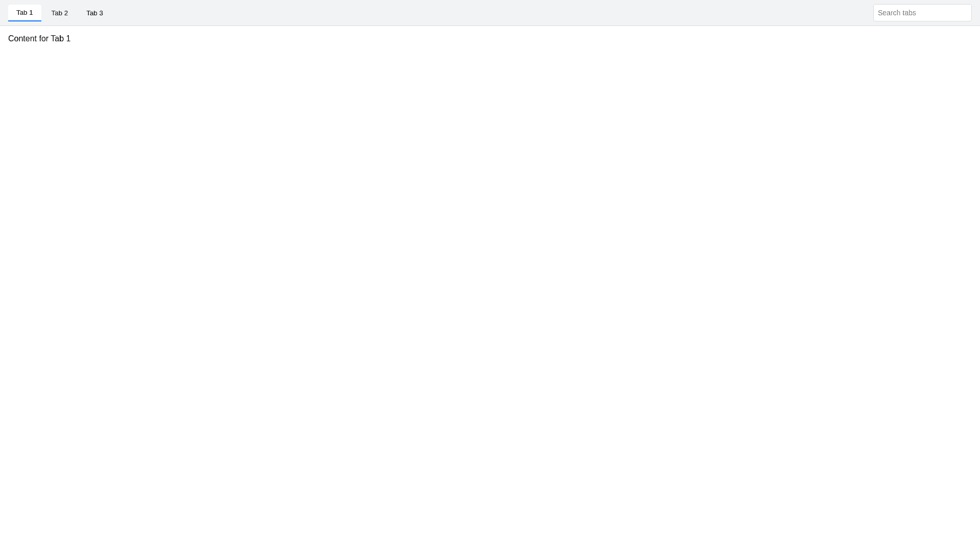980x551 pixels.
Task: Select the active Tab 1
Action: [24, 13]
